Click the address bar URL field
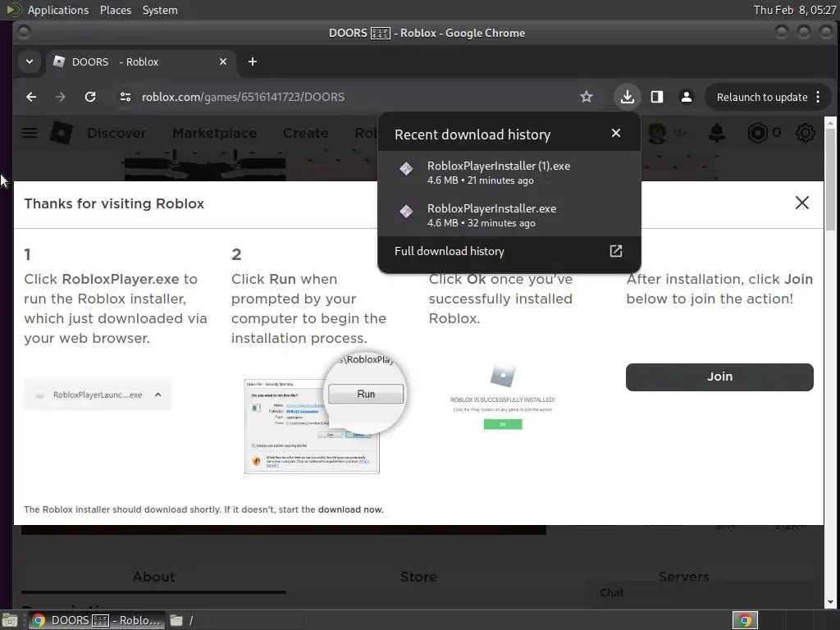 pyautogui.click(x=354, y=97)
